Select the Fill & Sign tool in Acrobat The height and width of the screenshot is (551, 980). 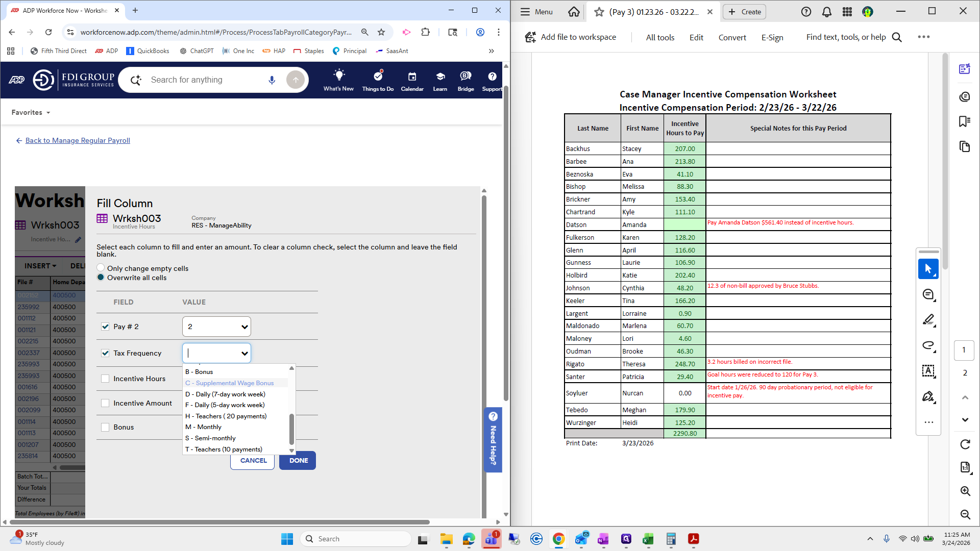(x=928, y=397)
